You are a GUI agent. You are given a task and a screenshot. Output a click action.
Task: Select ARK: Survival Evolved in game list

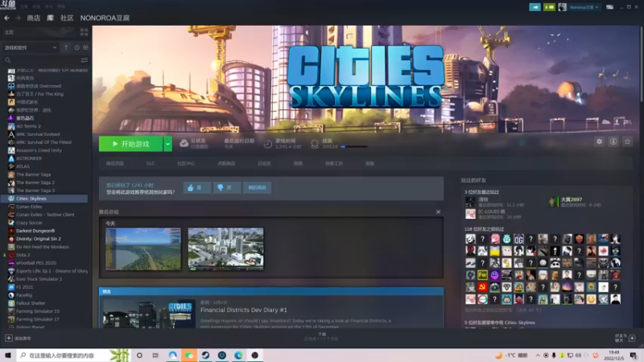tap(38, 134)
